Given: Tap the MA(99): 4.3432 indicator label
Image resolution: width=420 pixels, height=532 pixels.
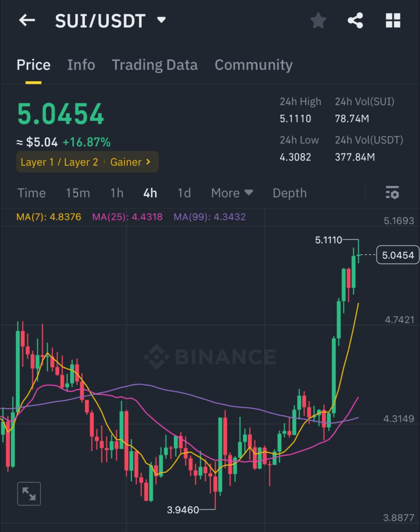Looking at the screenshot, I should [210, 217].
